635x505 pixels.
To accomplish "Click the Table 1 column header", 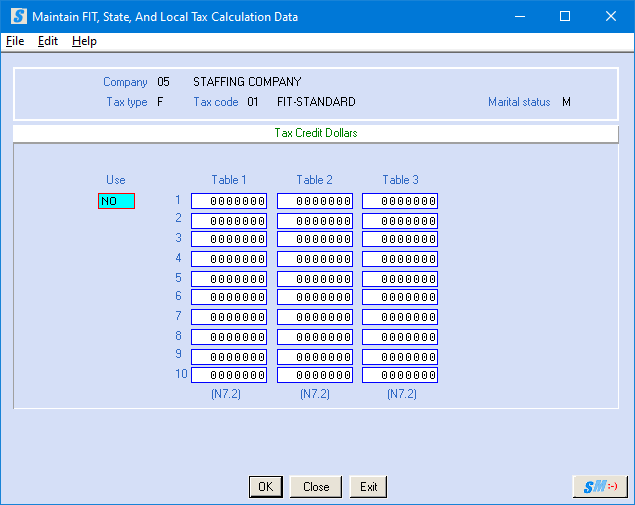I will pyautogui.click(x=229, y=180).
